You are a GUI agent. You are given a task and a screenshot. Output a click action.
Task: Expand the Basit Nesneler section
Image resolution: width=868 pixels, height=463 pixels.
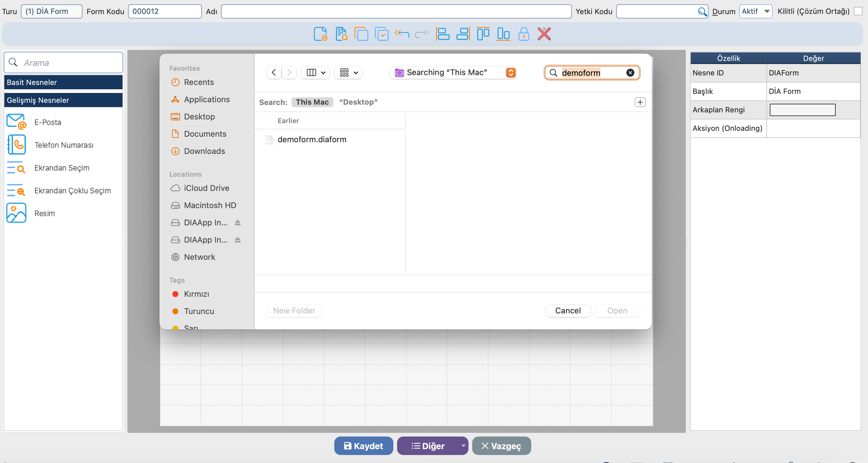click(x=63, y=82)
